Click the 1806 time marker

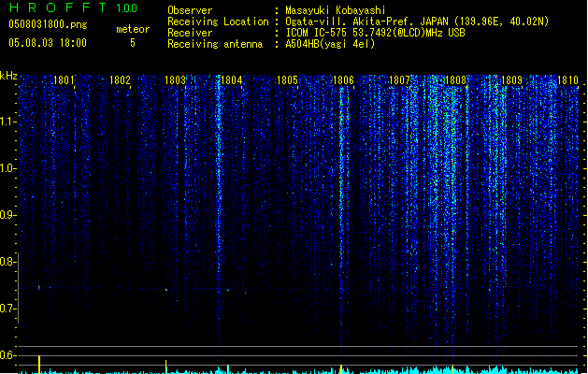tap(343, 80)
